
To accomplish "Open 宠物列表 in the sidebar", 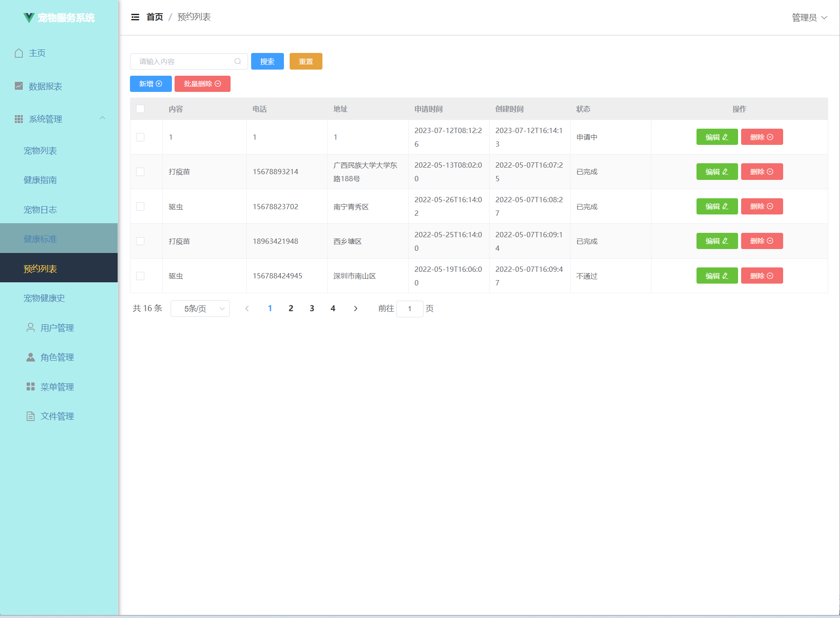I will [40, 151].
